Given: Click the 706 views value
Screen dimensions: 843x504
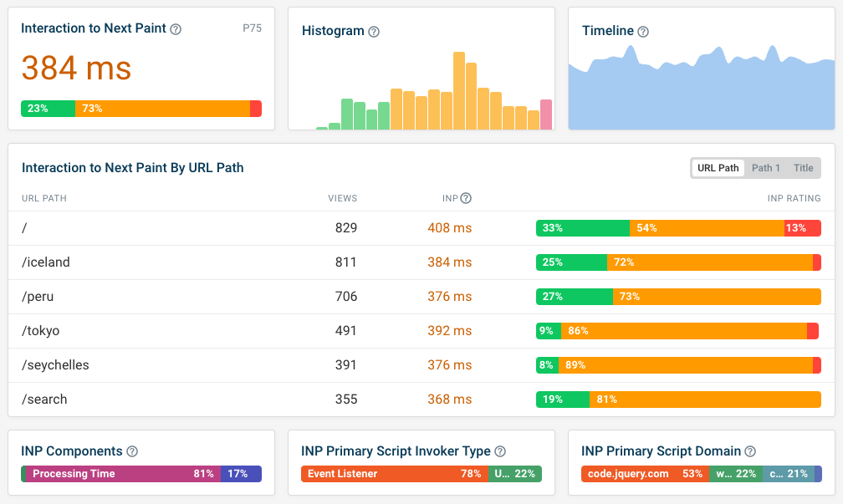Looking at the screenshot, I should coord(346,297).
